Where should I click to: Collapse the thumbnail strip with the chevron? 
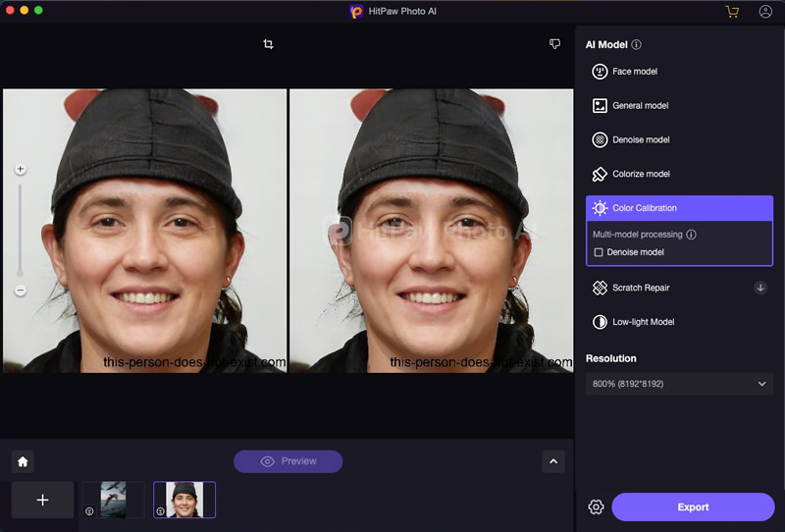[x=553, y=461]
